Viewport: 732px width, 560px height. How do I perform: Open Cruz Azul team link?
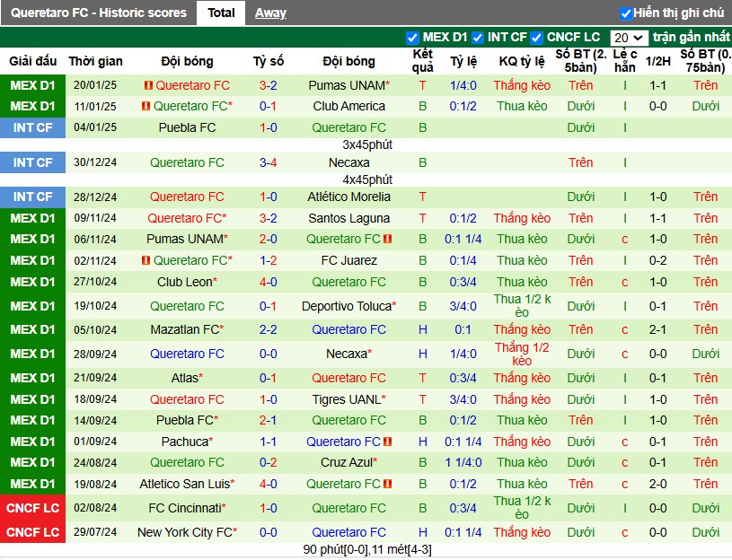click(x=348, y=462)
